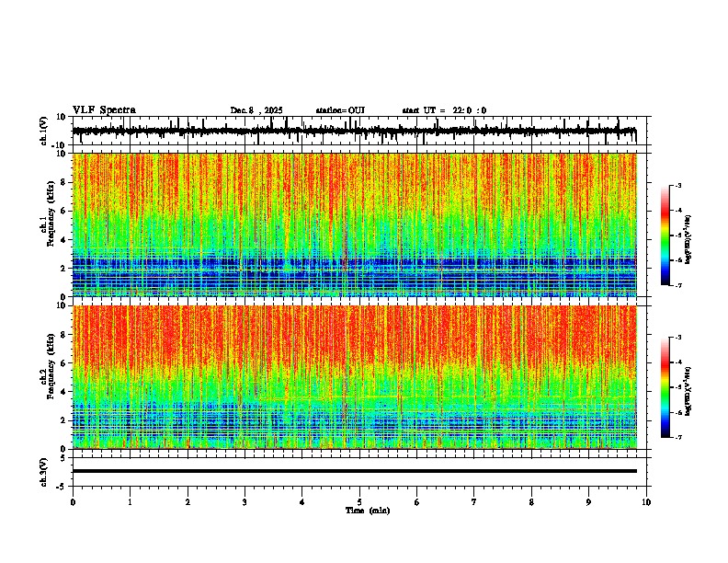This screenshot has width=728, height=563.
Task: Click the 4 kHz tick on ch.1 frequency axis
Action: [x=63, y=240]
